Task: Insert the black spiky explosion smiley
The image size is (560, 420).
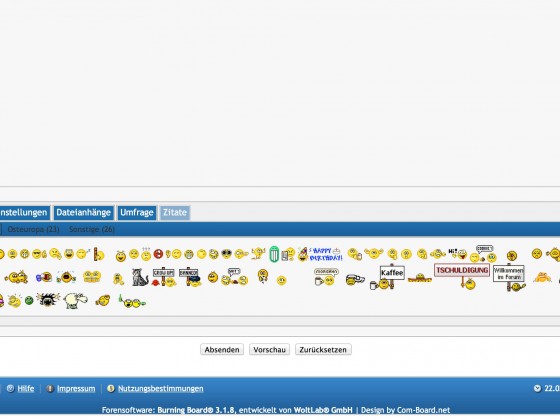Action: pyautogui.click(x=48, y=300)
